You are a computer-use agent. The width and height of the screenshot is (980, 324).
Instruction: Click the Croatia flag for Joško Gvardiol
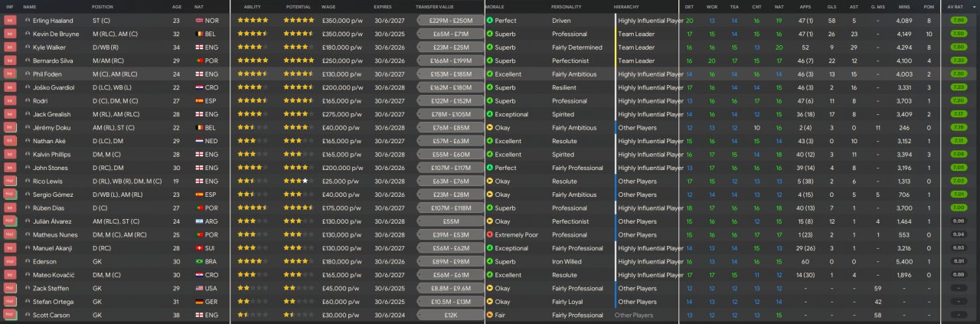(200, 87)
